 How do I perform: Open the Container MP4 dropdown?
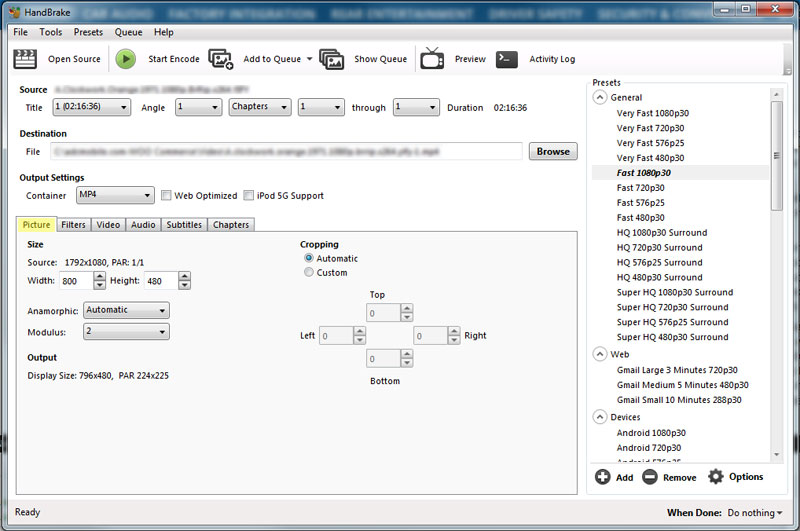pyautogui.click(x=115, y=195)
